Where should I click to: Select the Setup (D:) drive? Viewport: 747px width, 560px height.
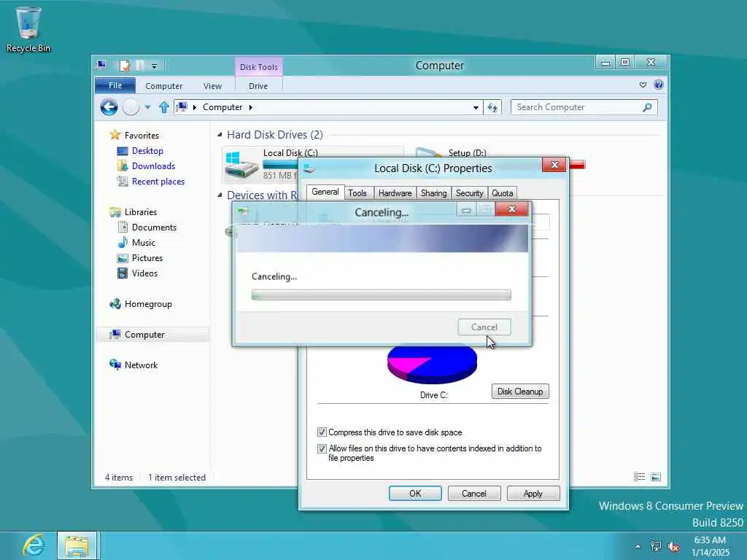(467, 153)
